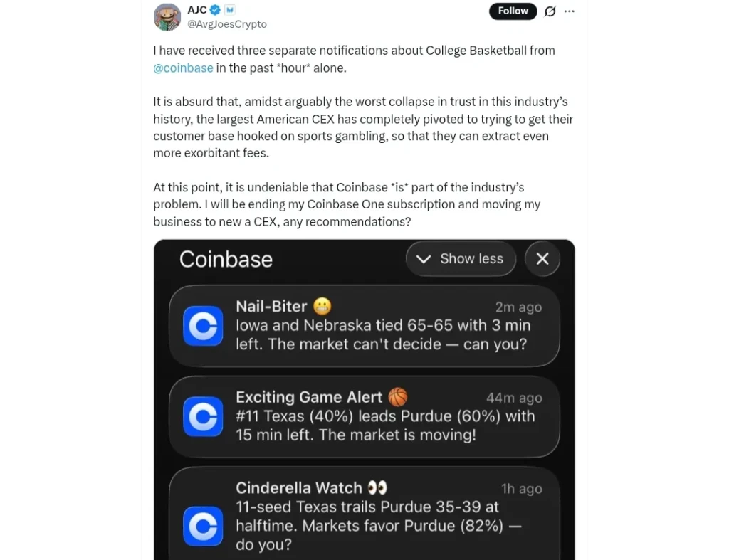The width and height of the screenshot is (729, 560).
Task: Click AJC's profile avatar
Action: click(167, 16)
